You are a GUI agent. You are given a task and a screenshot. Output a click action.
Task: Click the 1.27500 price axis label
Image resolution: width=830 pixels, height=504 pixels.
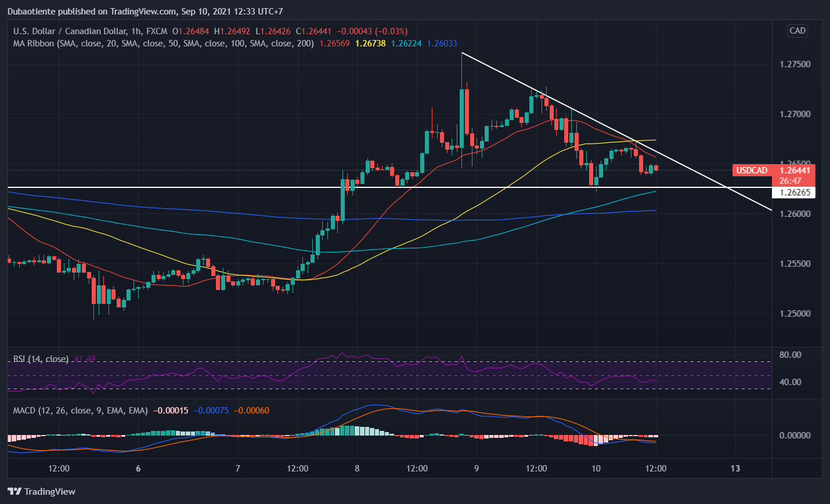pos(795,64)
